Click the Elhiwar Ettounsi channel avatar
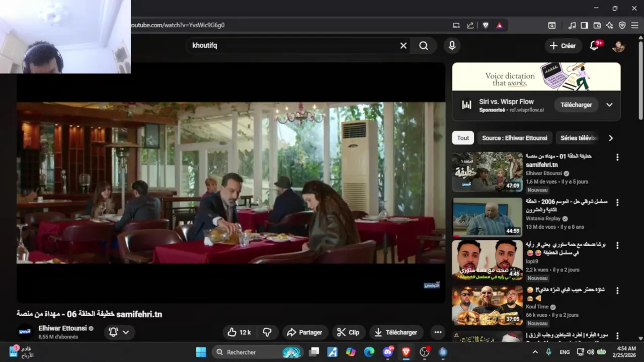This screenshot has height=362, width=644. coord(25,332)
